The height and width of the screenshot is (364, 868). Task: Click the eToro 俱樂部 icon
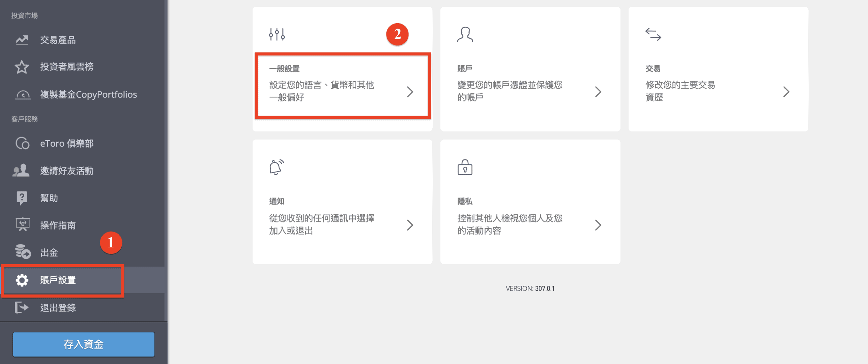tap(22, 143)
